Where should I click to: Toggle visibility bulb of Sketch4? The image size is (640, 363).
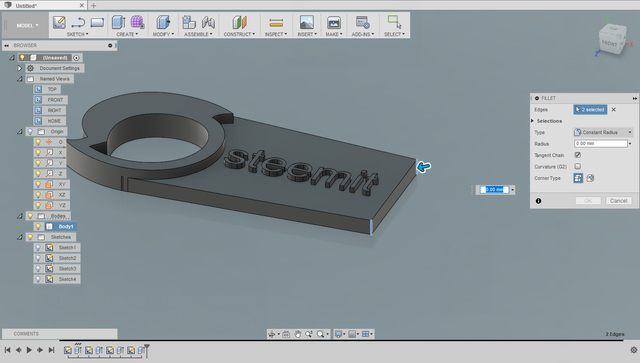(x=38, y=279)
